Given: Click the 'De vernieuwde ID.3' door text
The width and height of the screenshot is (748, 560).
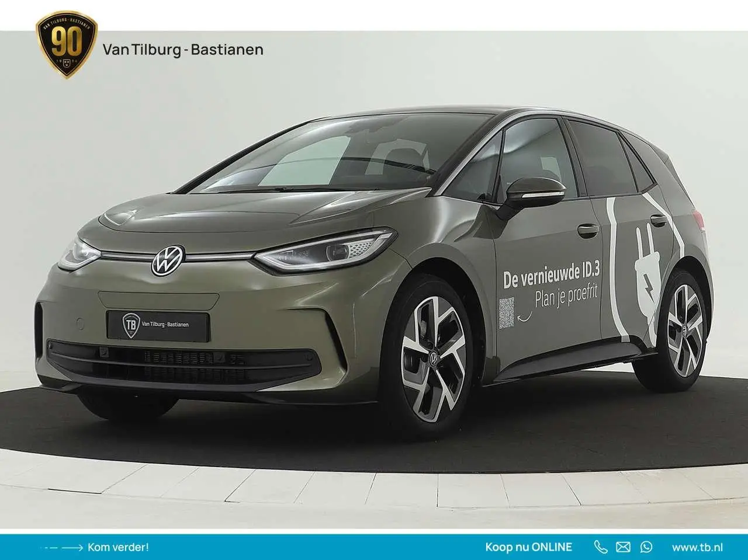Looking at the screenshot, I should click(x=550, y=274).
